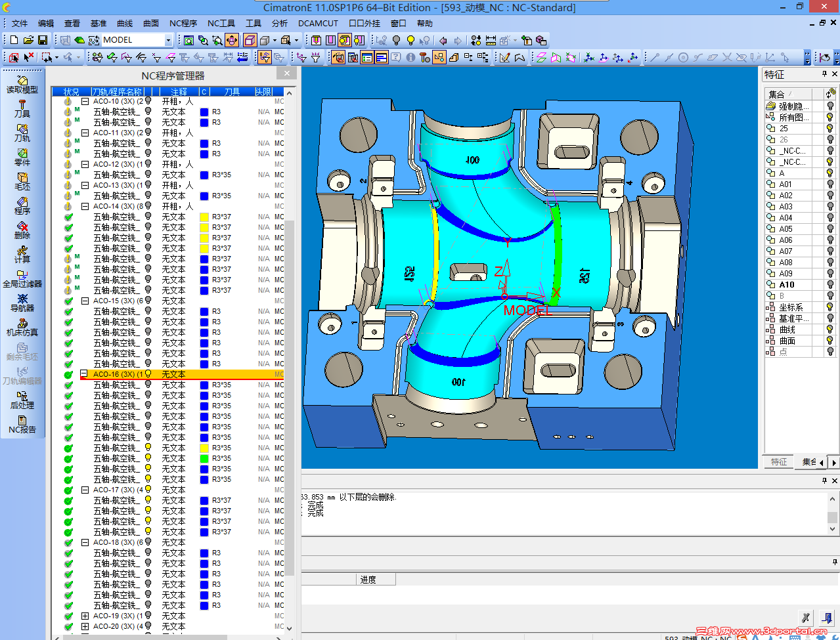Viewport: 840px width, 640px height.
Task: Collapse the ACO-15 toolpath group
Action: pos(85,301)
